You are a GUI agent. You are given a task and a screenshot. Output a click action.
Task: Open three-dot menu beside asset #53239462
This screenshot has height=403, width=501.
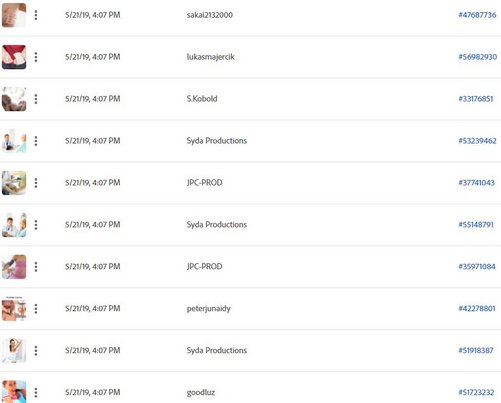[36, 141]
